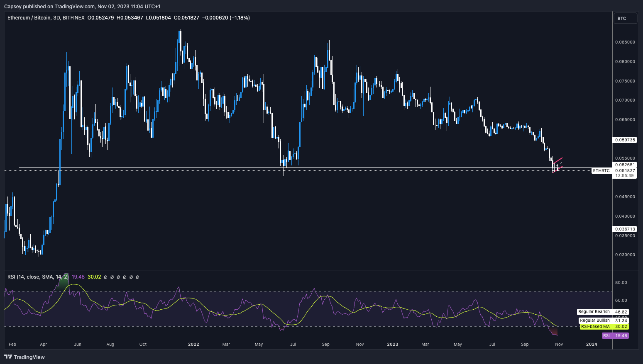Click the yellow RSI-based MA 30.02 label

click(604, 327)
